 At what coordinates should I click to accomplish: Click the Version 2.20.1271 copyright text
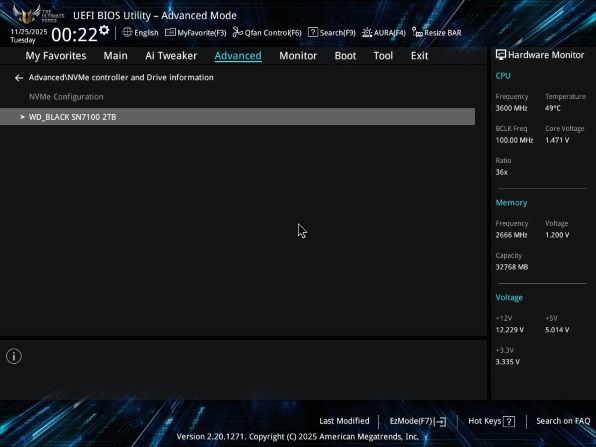[298, 436]
